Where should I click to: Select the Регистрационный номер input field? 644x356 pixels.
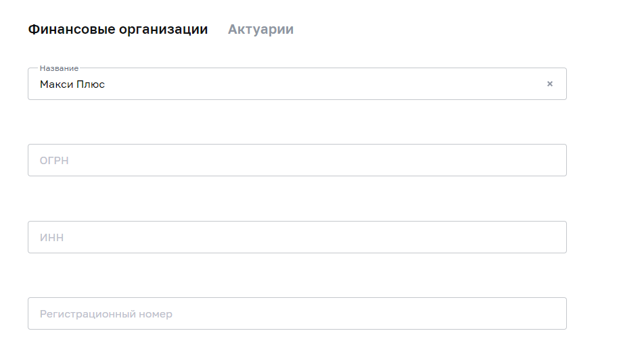(297, 314)
